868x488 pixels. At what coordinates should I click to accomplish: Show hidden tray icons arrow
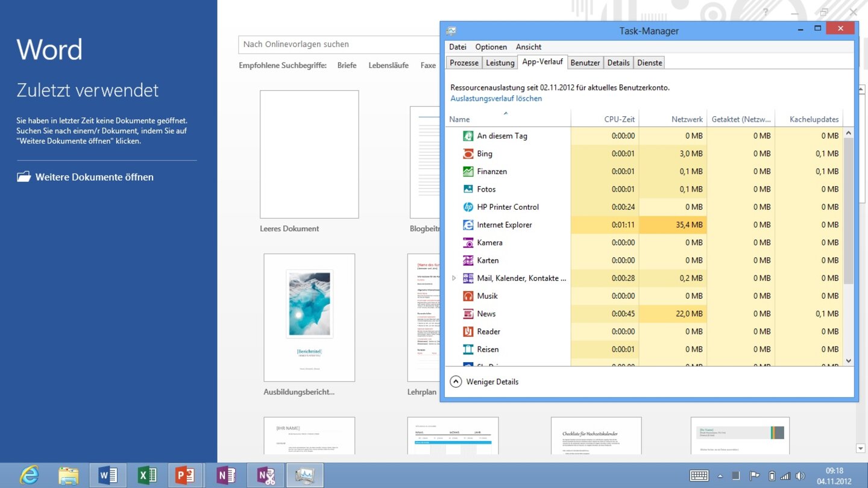click(720, 476)
